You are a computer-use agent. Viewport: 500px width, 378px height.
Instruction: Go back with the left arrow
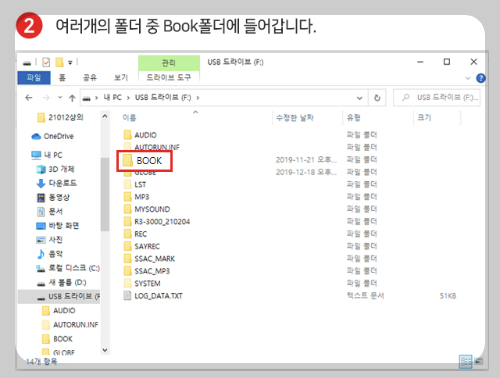coord(29,98)
